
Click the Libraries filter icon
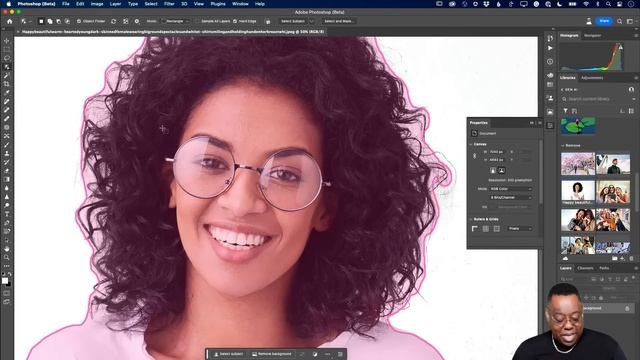click(565, 111)
